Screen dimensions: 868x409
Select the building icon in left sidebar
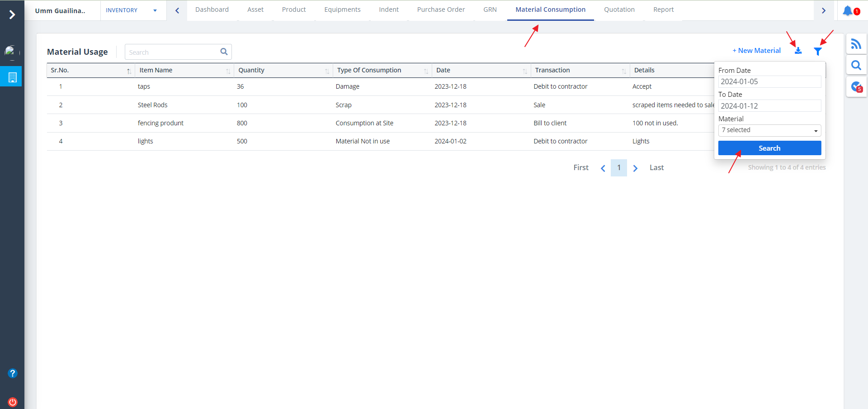click(12, 77)
